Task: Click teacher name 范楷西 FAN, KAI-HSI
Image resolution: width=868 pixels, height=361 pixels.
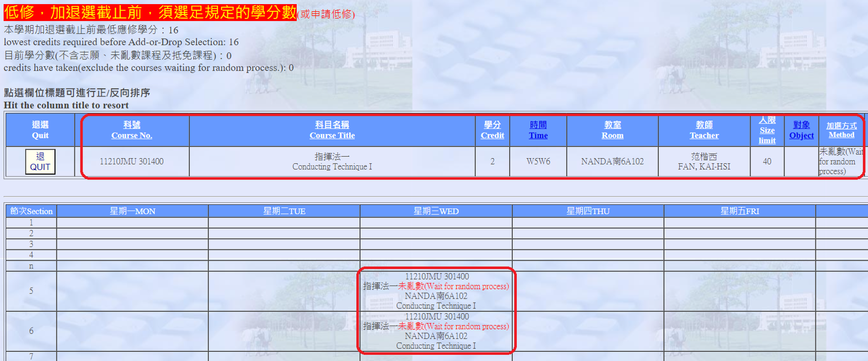Action: click(x=704, y=162)
